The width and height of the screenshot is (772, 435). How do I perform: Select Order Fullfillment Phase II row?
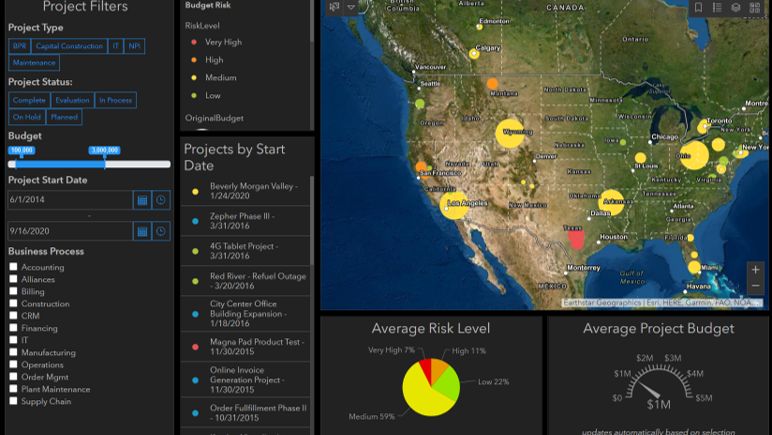(245, 412)
